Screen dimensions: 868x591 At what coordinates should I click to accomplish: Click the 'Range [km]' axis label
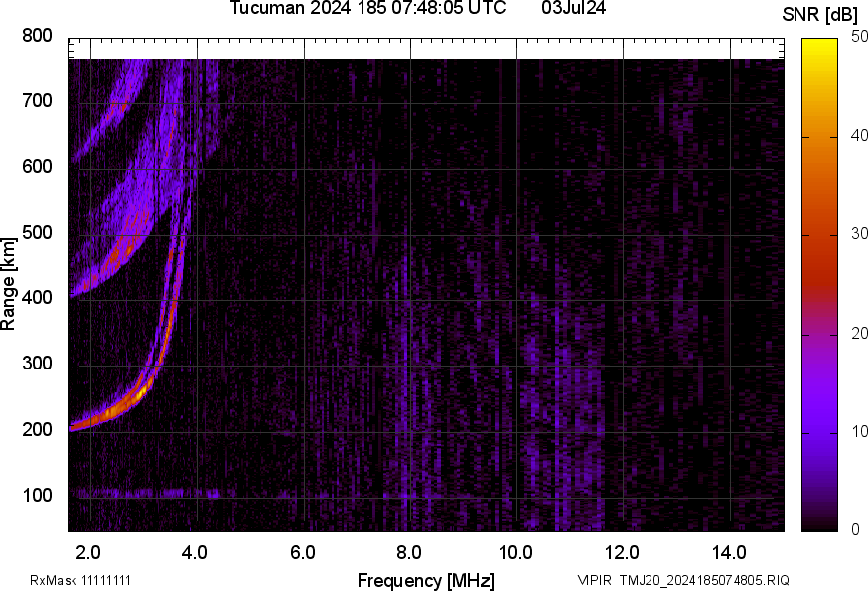point(8,285)
